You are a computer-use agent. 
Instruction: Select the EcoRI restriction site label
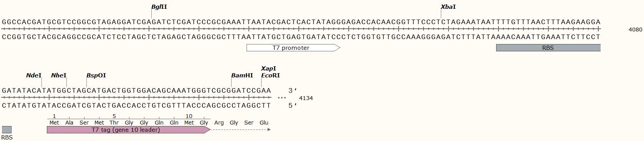270,75
